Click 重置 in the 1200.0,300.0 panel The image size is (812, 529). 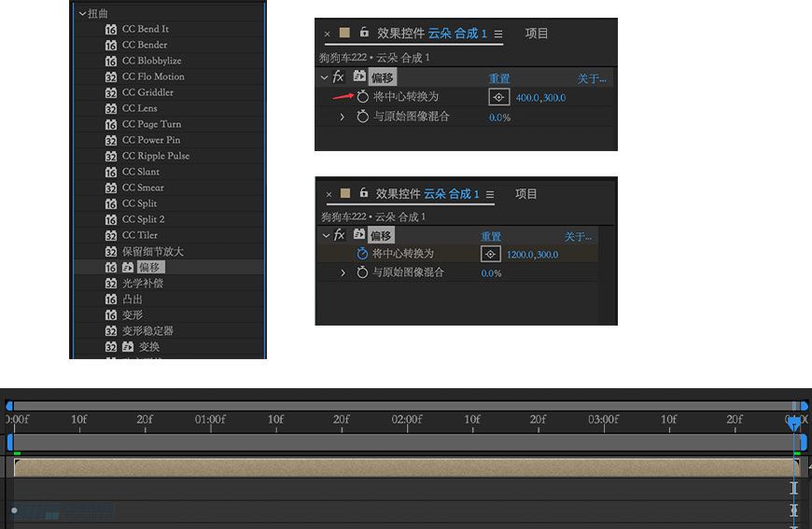(x=491, y=237)
